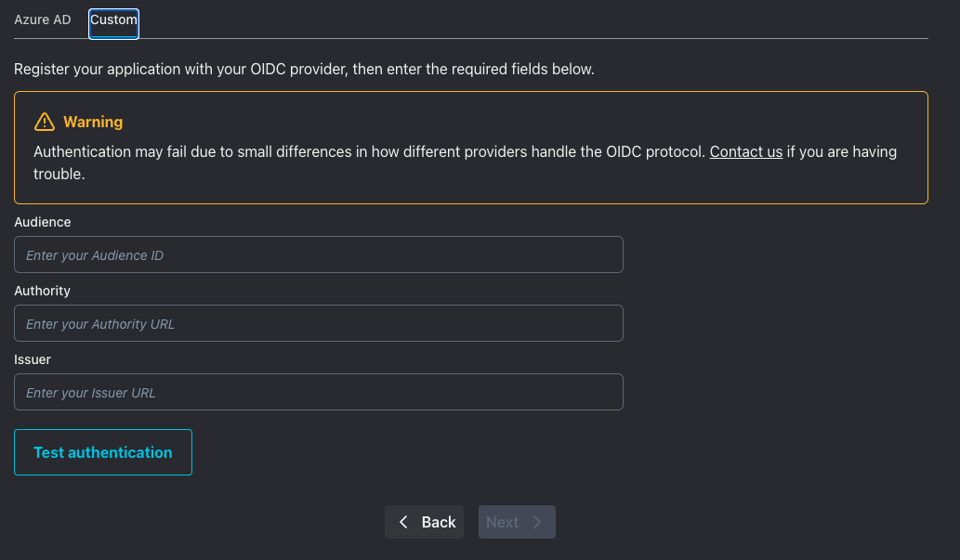Open the Contact us link
This screenshot has height=560, width=960.
(745, 151)
